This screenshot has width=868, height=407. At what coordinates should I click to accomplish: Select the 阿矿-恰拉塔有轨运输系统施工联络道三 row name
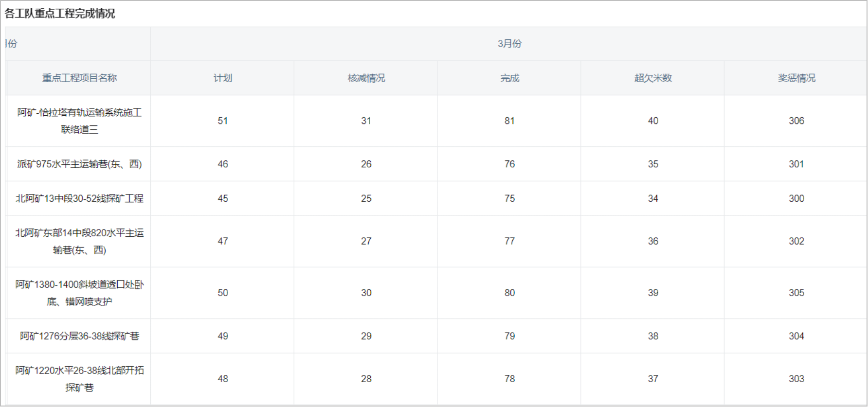coord(79,121)
